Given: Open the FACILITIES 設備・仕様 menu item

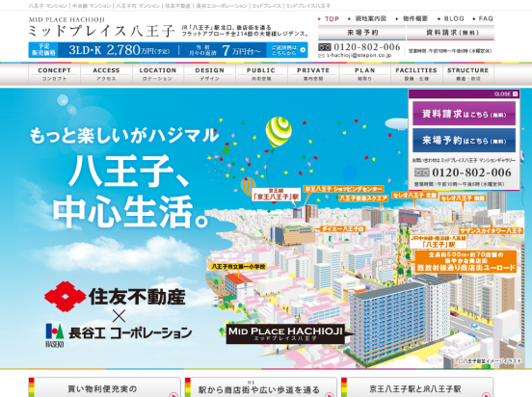Looking at the screenshot, I should pyautogui.click(x=416, y=74).
